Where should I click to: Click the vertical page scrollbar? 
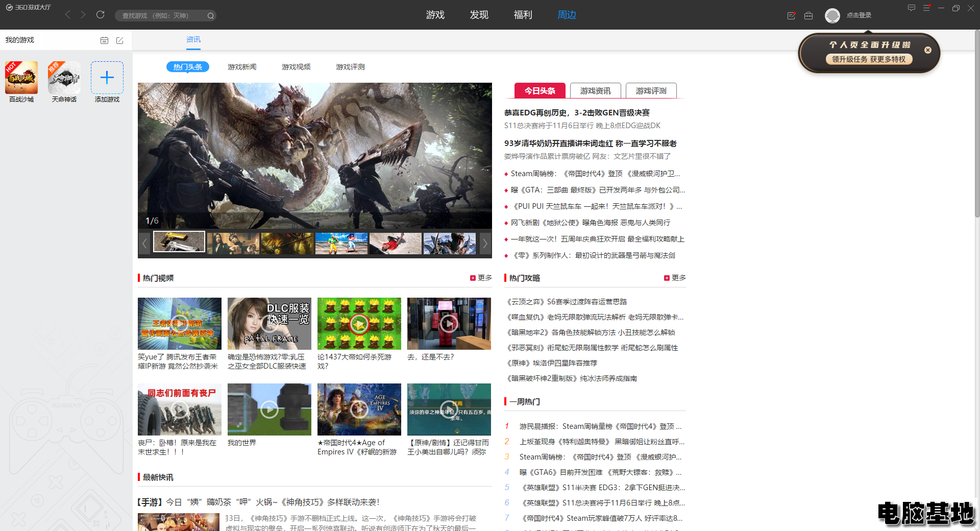coord(977,124)
